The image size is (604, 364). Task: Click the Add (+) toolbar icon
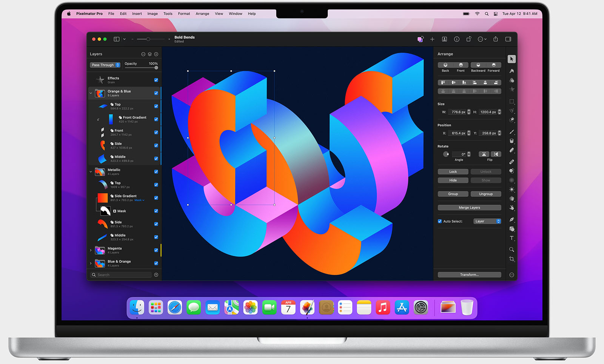[432, 39]
